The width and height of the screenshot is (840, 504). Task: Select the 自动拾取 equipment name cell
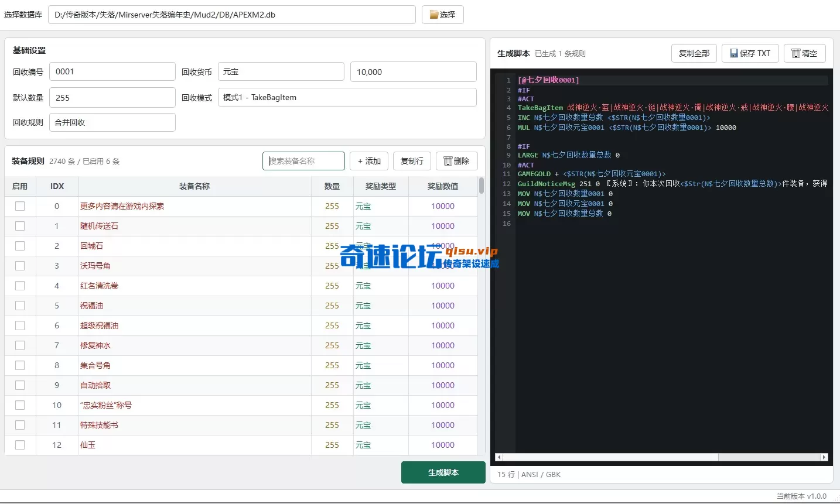[194, 385]
